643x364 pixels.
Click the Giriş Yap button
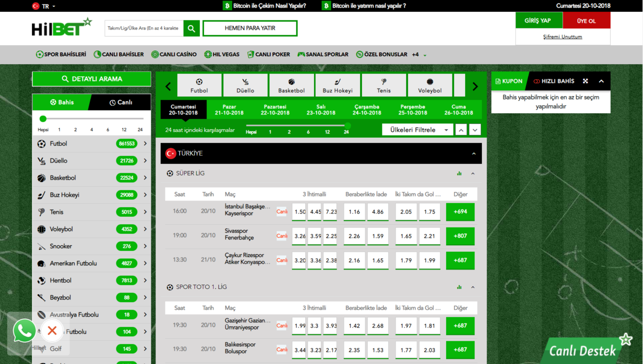(538, 20)
